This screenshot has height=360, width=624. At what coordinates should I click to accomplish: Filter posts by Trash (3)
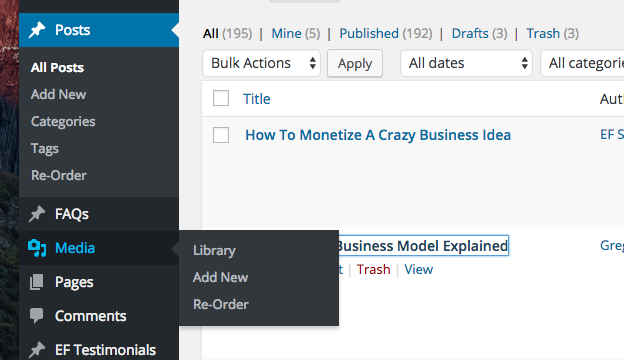point(553,33)
